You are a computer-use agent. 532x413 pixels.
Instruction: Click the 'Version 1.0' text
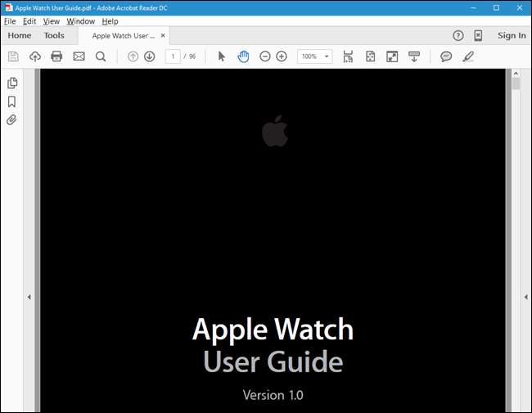pyautogui.click(x=273, y=395)
